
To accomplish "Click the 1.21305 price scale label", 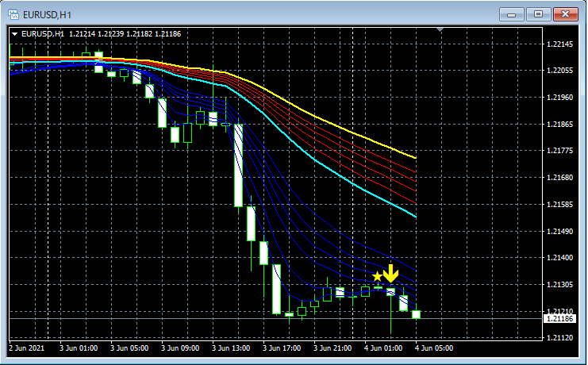I will (x=559, y=285).
